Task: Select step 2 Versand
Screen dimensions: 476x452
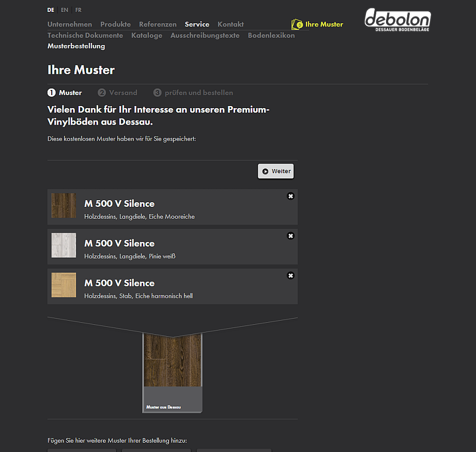Action: [x=117, y=93]
